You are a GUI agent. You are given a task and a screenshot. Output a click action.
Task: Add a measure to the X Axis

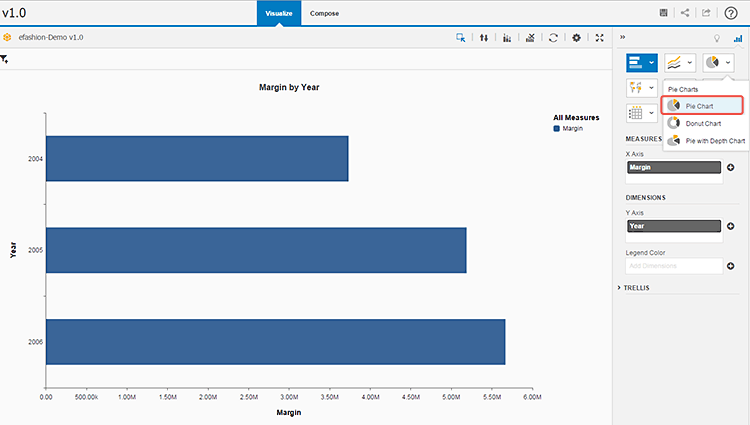pos(730,168)
